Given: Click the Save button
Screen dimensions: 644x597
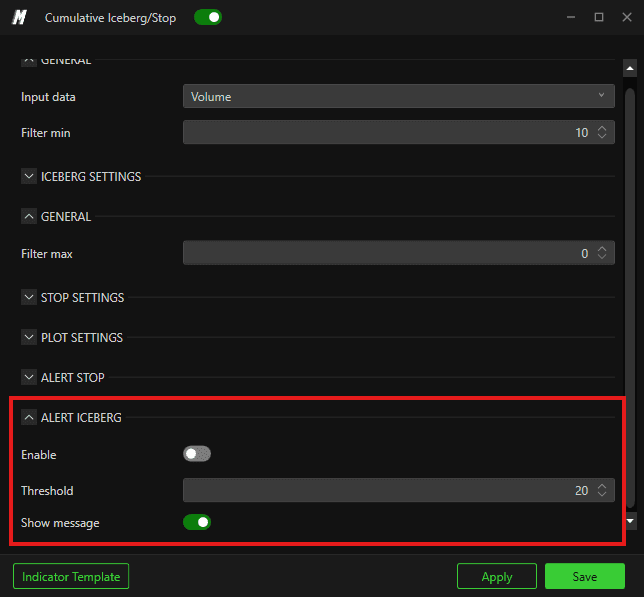Looking at the screenshot, I should pos(585,576).
